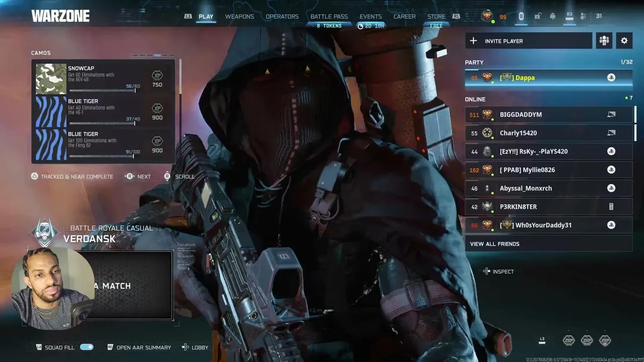
Task: Click second 2XP token icon
Action: tap(587, 340)
